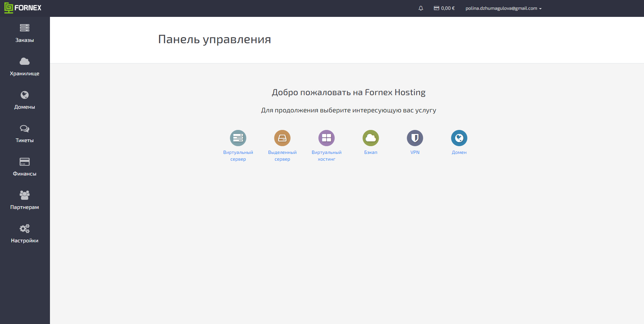644x324 pixels.
Task: Click the Fornex logo
Action: (x=23, y=8)
